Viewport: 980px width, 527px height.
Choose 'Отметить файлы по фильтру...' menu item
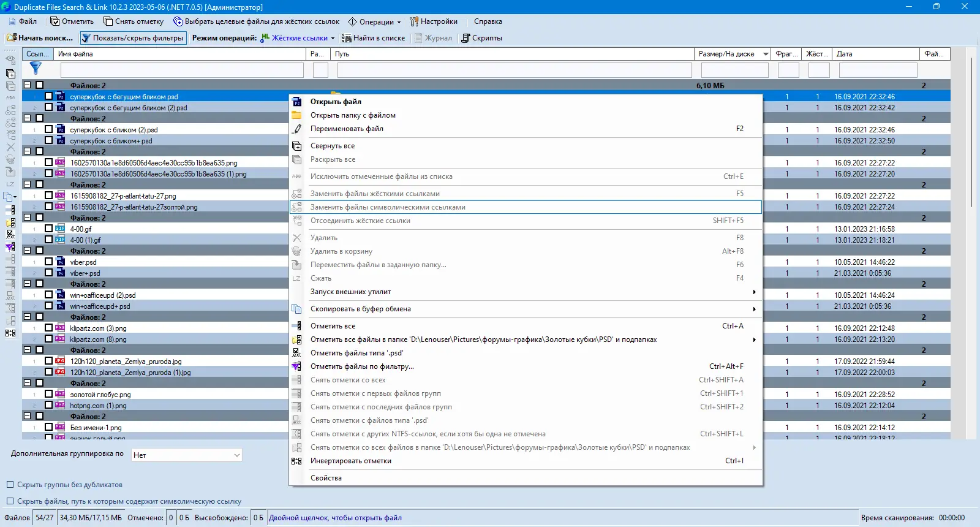[x=526, y=366]
